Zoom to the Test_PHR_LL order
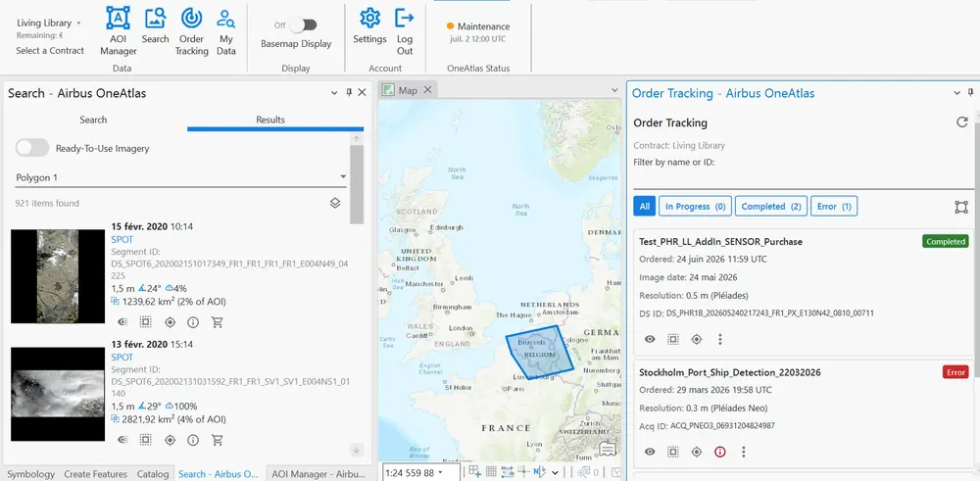This screenshot has width=980, height=481. coord(696,339)
